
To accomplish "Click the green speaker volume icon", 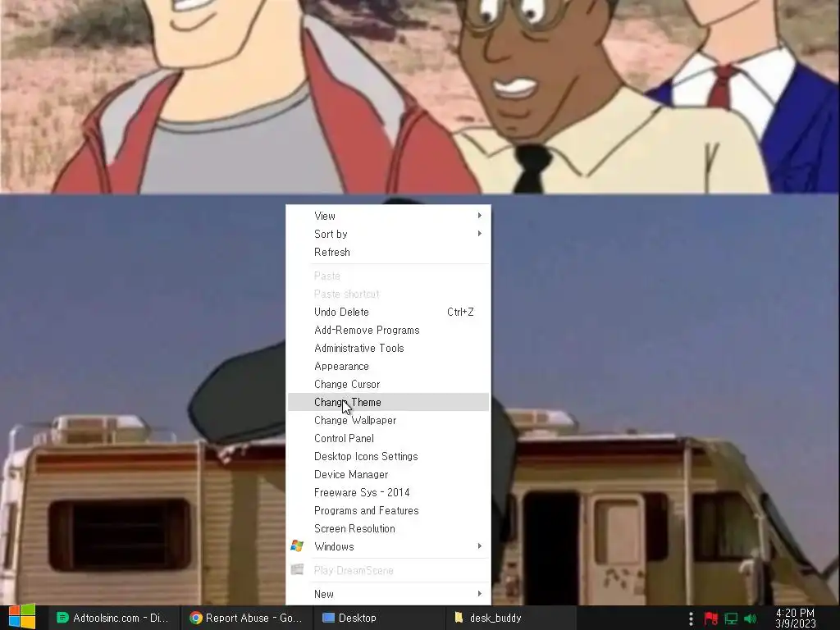I will click(x=750, y=619).
